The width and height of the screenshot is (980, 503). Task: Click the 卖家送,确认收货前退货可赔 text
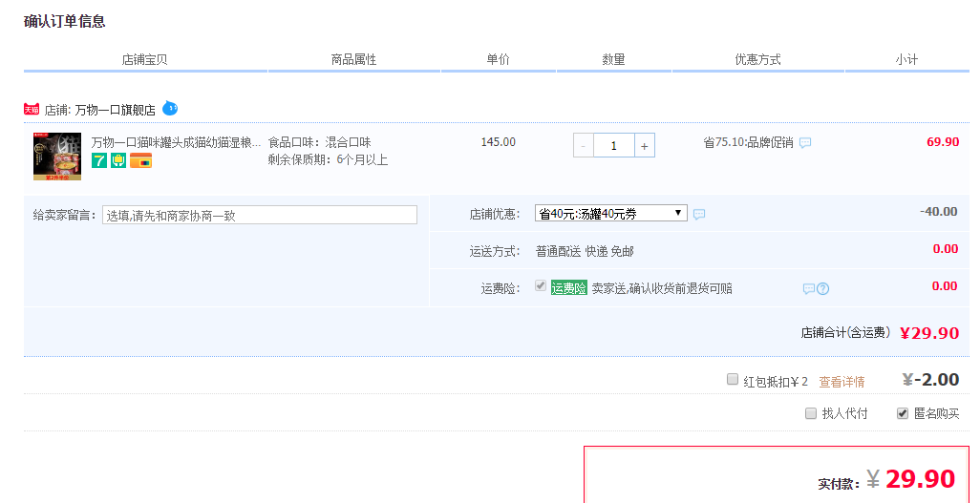pos(662,288)
